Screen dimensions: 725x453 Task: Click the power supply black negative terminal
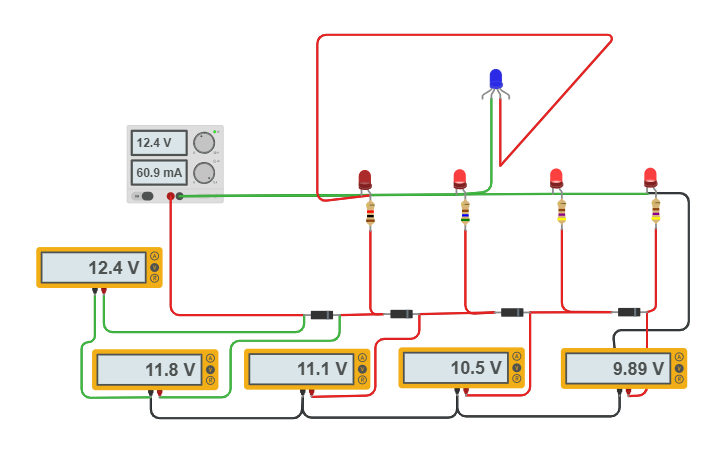(180, 196)
